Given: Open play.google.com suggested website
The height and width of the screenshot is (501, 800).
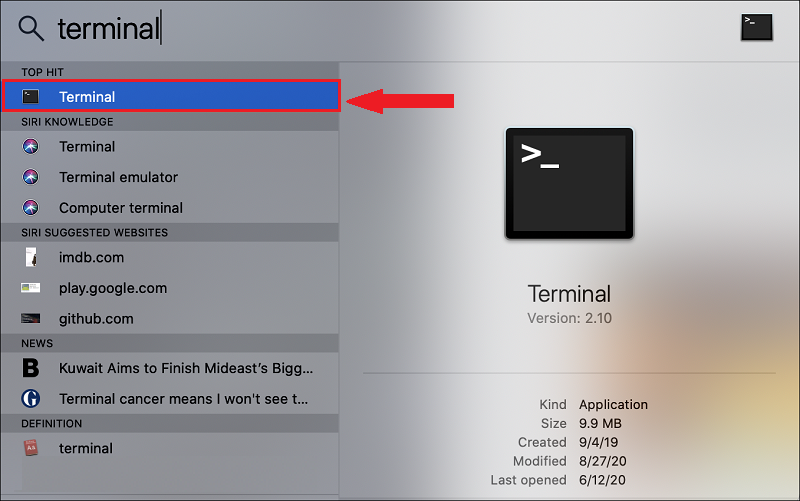Looking at the screenshot, I should tap(112, 288).
